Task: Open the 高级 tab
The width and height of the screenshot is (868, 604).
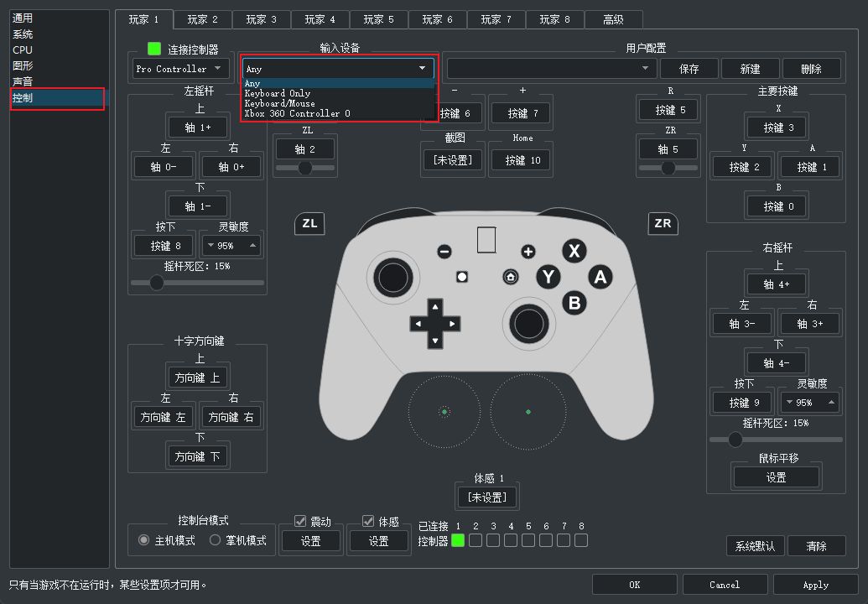Action: point(613,19)
